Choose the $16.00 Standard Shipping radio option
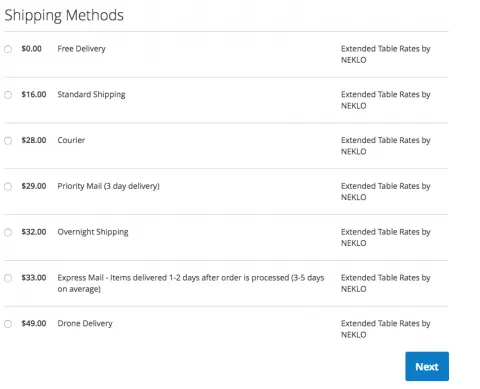480x389 pixels. 8,95
